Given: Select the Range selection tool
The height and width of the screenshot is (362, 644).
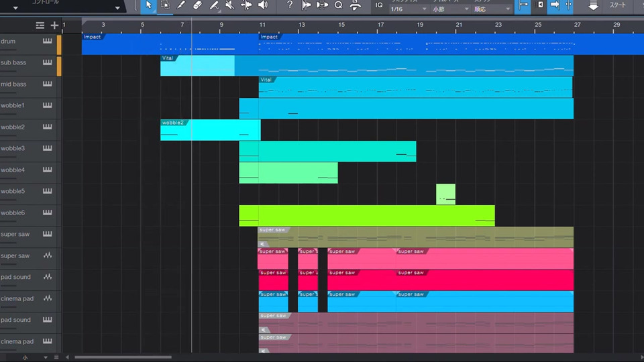Looking at the screenshot, I should pyautogui.click(x=165, y=5).
